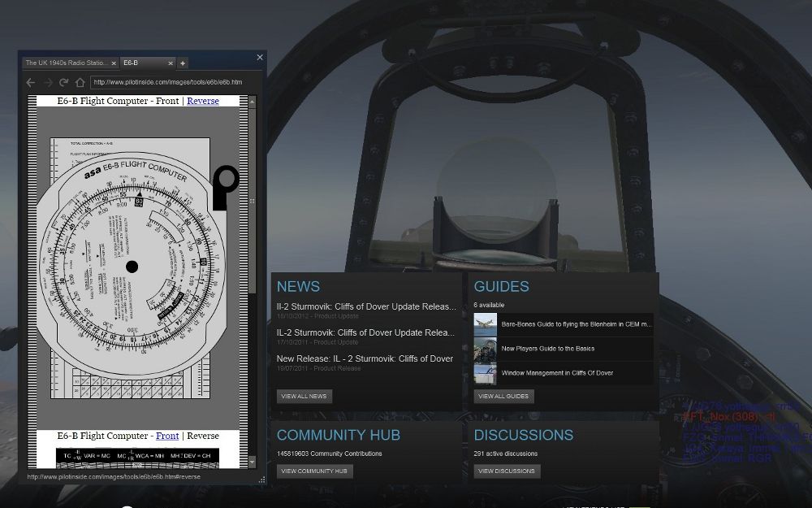Close the overlay browser window
This screenshot has width=812, height=508.
coord(260,57)
